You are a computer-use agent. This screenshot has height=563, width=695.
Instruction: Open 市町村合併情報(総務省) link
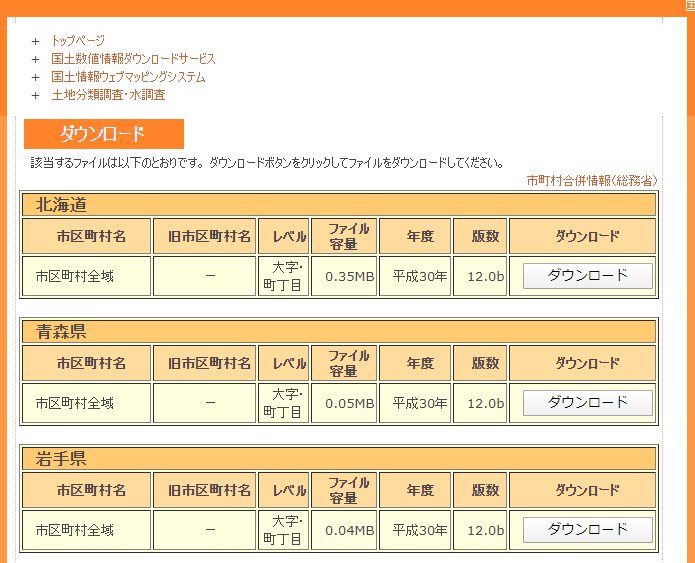click(x=591, y=180)
